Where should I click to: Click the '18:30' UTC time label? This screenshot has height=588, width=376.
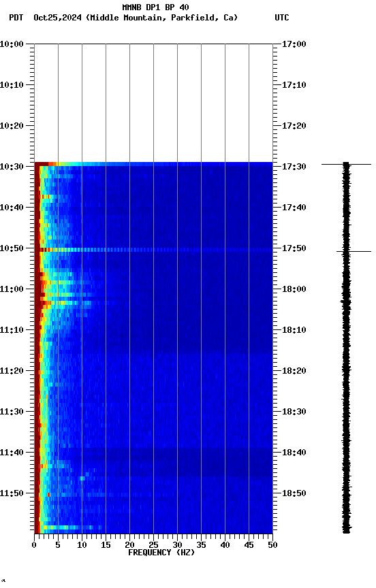coord(294,412)
